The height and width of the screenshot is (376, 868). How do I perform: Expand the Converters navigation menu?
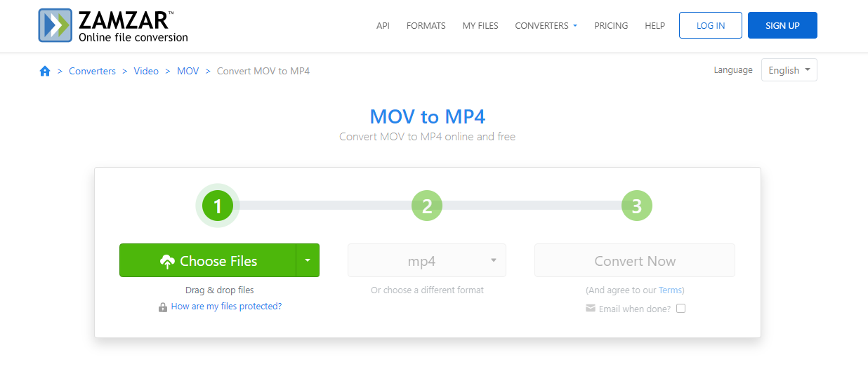(x=546, y=25)
